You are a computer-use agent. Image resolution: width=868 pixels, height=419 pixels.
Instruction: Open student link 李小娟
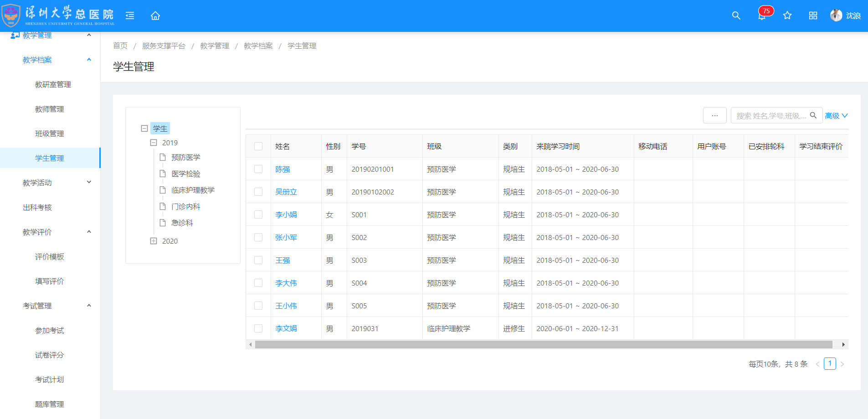click(286, 215)
